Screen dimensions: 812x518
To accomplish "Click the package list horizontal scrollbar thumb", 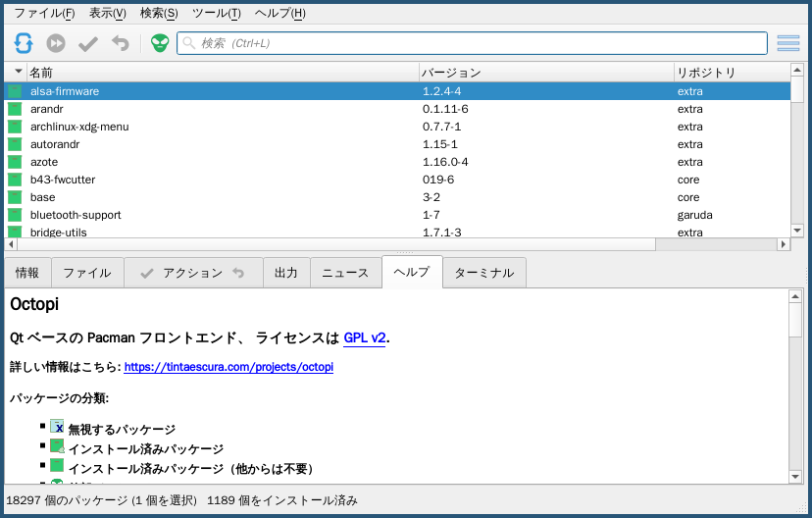I will pyautogui.click(x=336, y=244).
